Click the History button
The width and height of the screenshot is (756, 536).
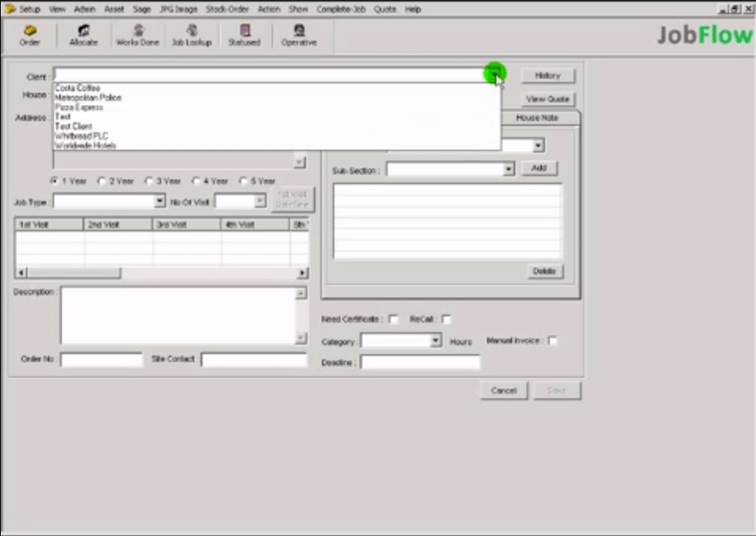click(548, 76)
